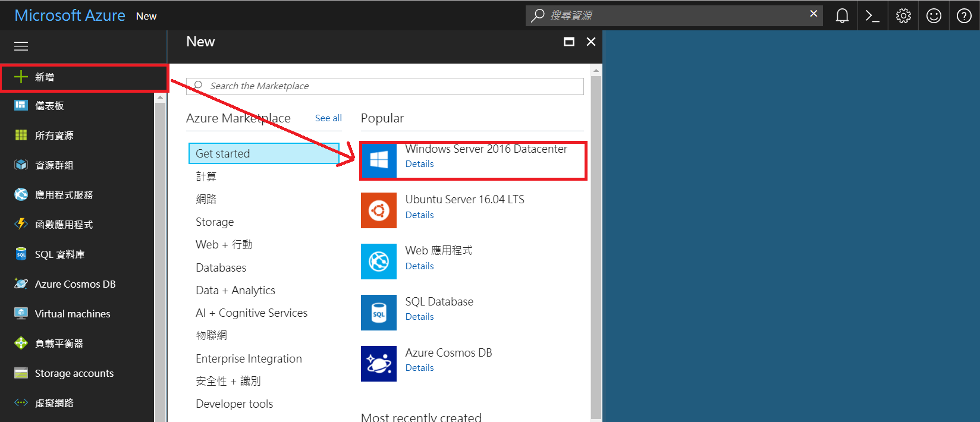
Task: Click the Storage accounts icon
Action: click(21, 373)
